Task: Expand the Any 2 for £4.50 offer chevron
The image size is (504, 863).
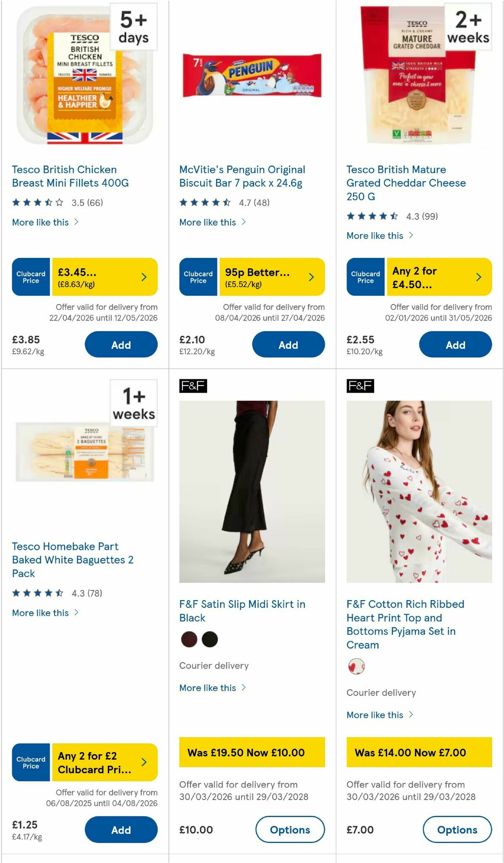Action: coord(478,277)
